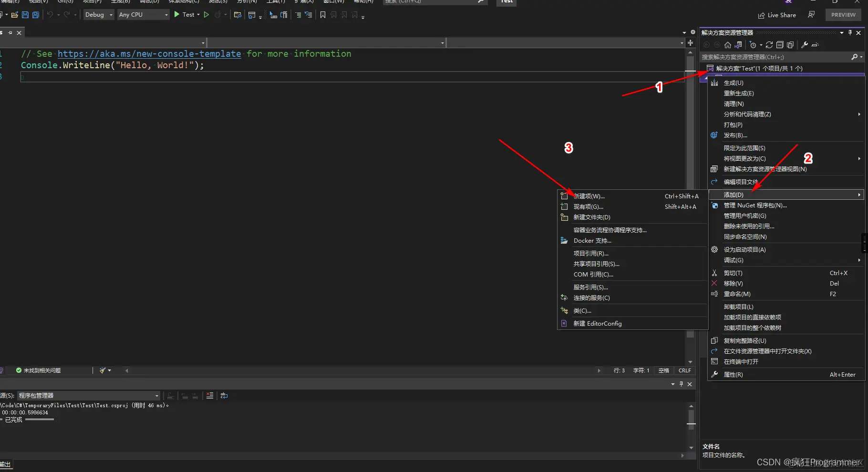Click the Preview Selected Items icon

click(x=815, y=45)
